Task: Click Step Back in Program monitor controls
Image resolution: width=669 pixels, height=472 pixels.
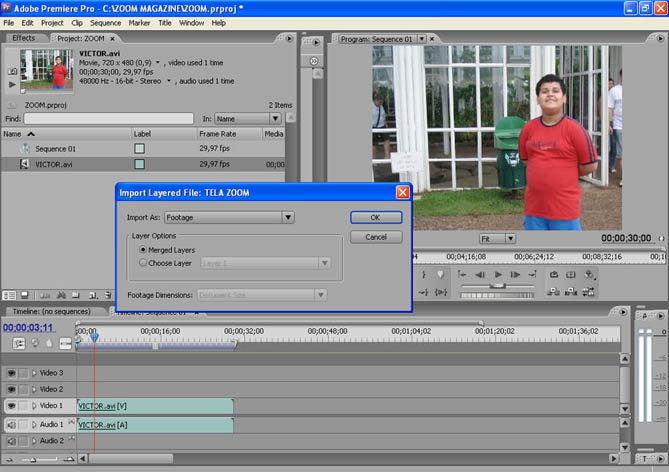Action: [480, 274]
